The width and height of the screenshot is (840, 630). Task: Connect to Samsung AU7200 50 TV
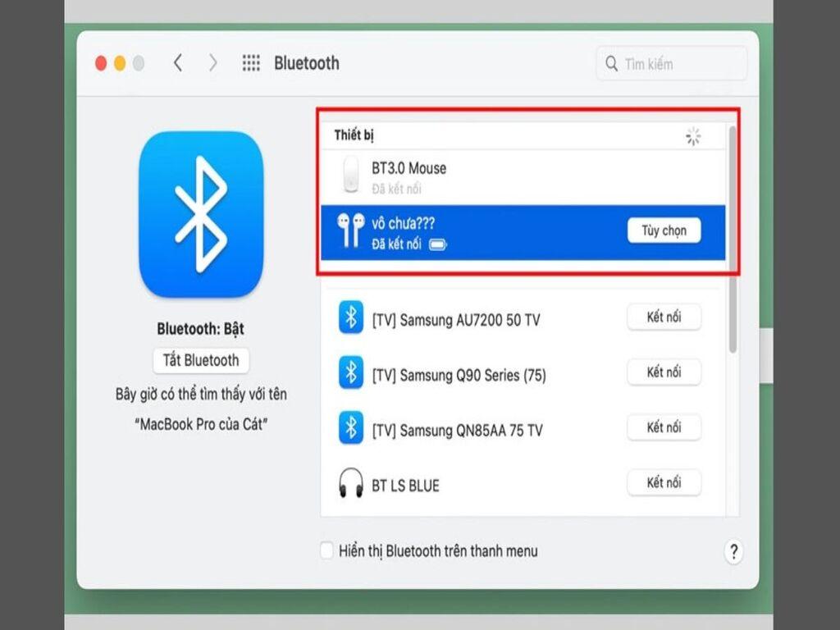click(664, 317)
